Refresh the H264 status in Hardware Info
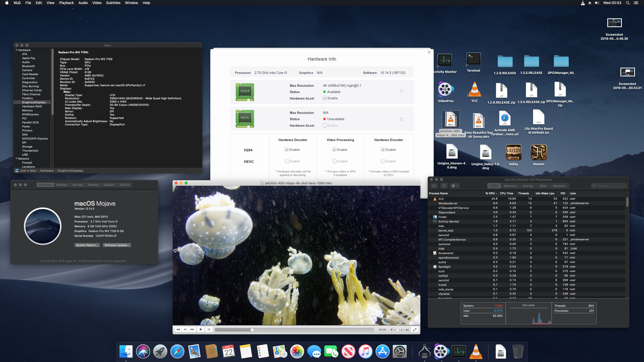Image resolution: width=644 pixels, height=362 pixels. (402, 91)
